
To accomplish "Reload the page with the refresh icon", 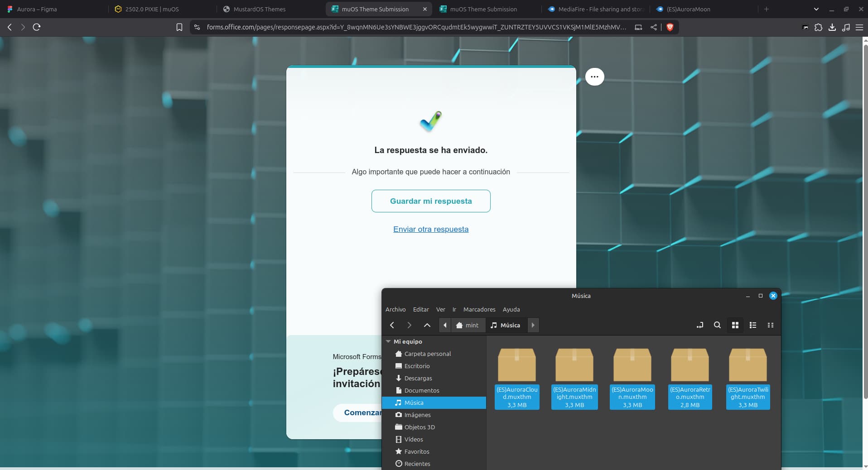I will [37, 27].
